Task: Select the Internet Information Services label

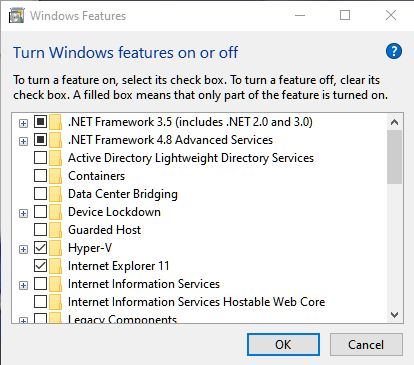Action: 144,284
